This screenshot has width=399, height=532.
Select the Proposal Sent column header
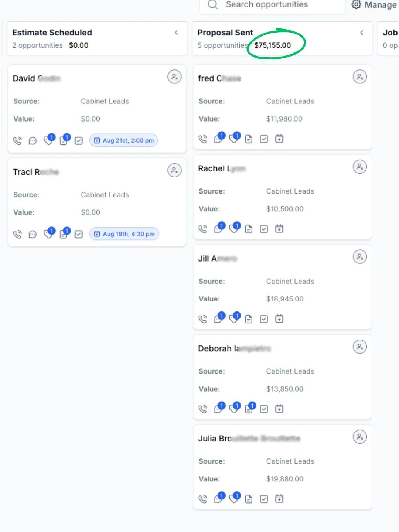[x=225, y=33]
